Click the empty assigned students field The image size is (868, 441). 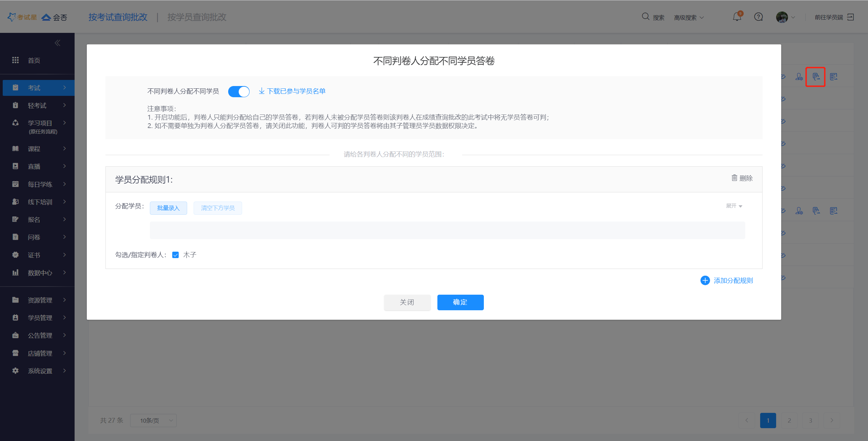tap(447, 230)
